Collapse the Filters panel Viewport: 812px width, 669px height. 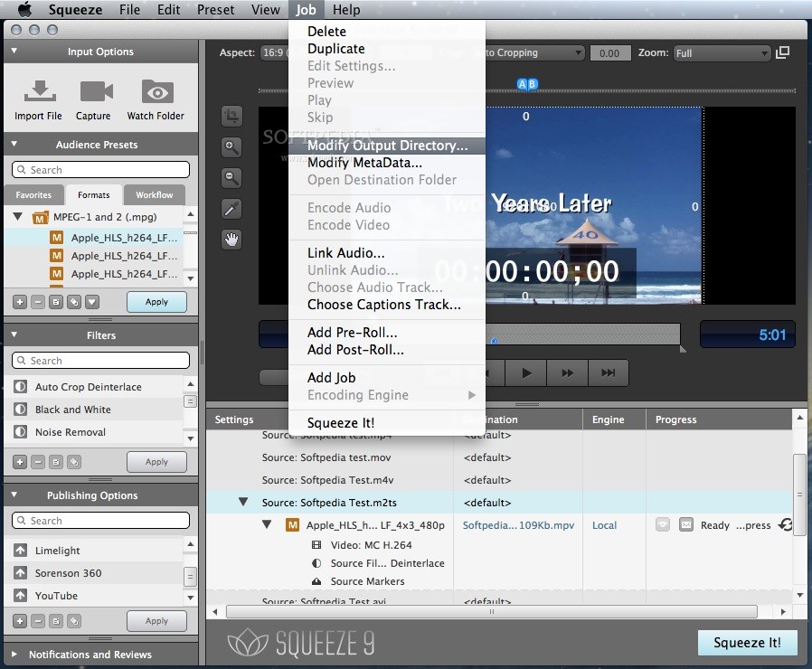14,334
